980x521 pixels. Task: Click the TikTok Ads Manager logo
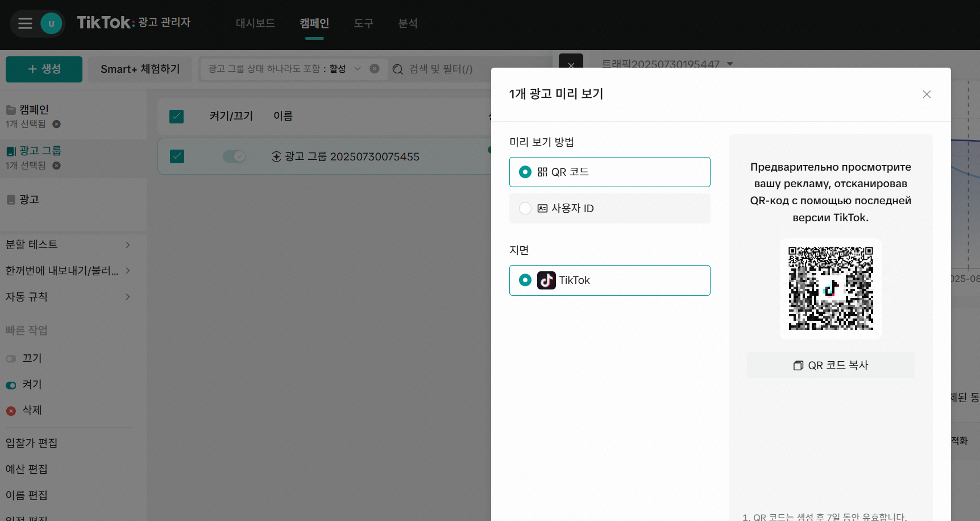tap(134, 22)
